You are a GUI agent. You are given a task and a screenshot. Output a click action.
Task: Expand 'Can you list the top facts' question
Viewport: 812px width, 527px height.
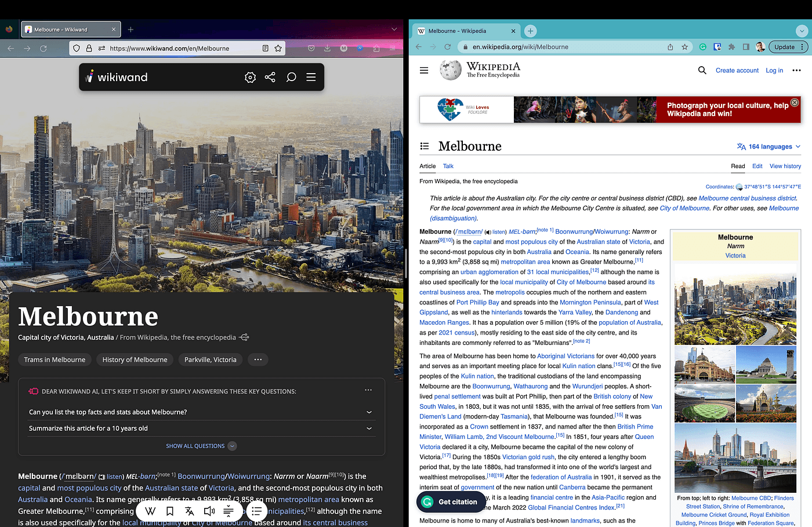click(201, 412)
